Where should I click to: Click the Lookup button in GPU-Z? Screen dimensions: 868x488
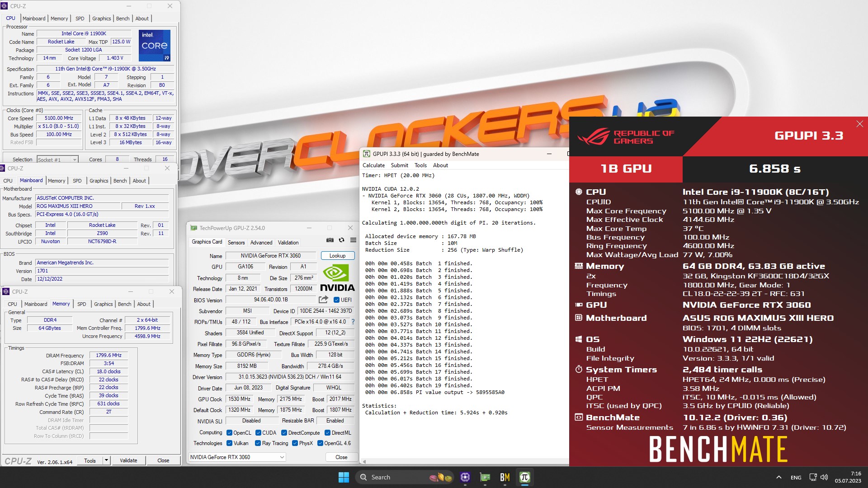[337, 256]
